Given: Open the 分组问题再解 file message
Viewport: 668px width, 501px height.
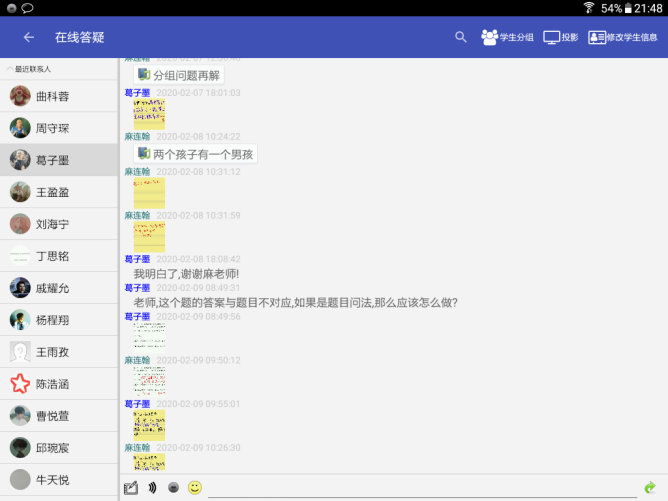Looking at the screenshot, I should [x=179, y=75].
